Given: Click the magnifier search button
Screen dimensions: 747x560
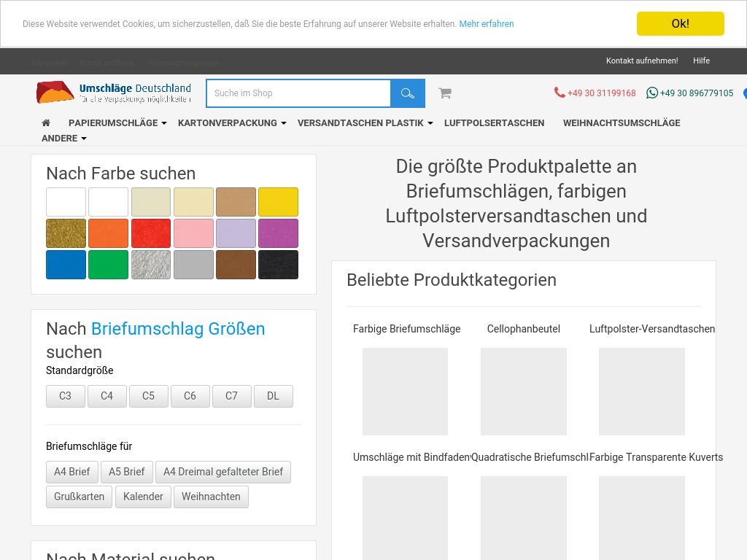Looking at the screenshot, I should [407, 93].
